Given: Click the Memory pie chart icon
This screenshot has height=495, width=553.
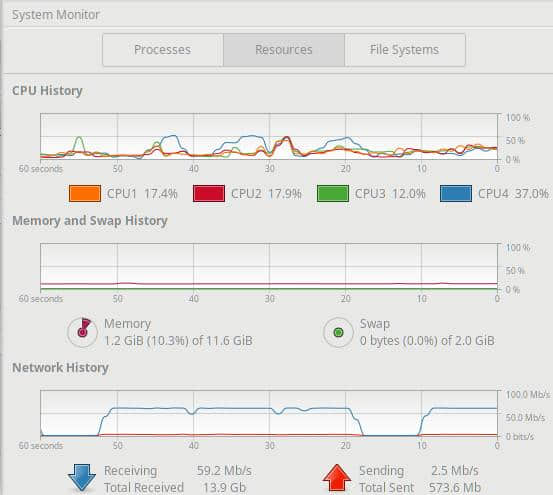Looking at the screenshot, I should pos(83,332).
